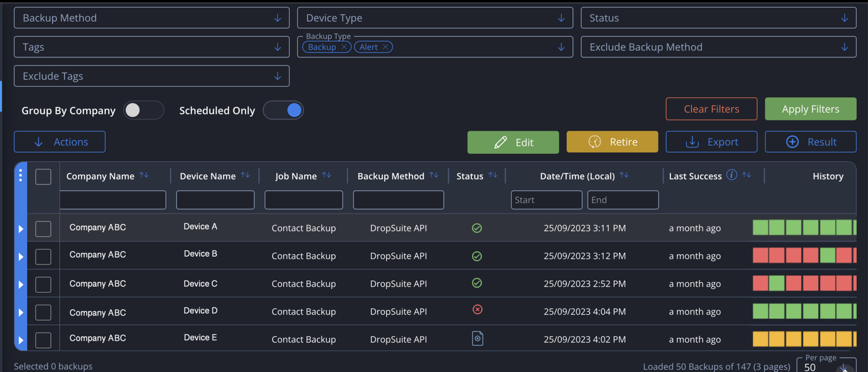
Task: Click the Device Name filter input
Action: (215, 200)
